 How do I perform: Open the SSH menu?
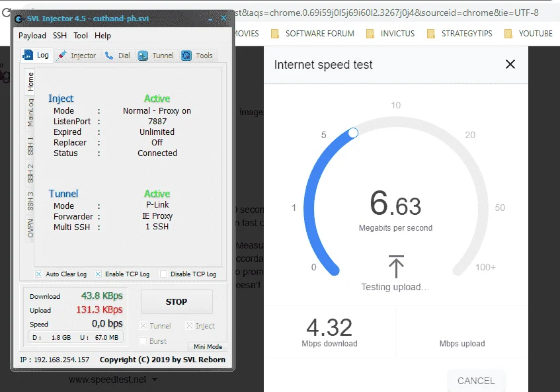click(x=60, y=36)
